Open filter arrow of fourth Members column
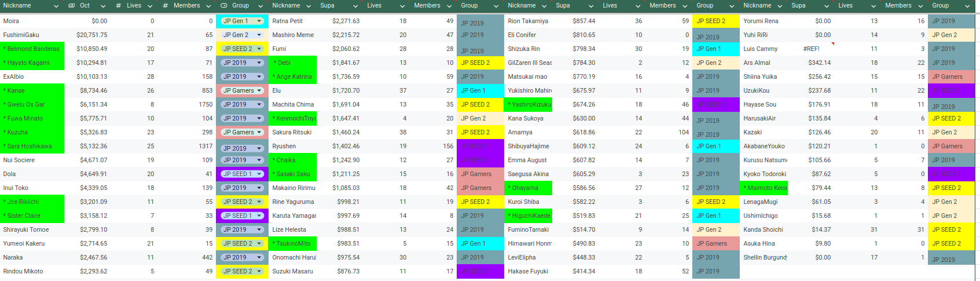 [920, 6]
